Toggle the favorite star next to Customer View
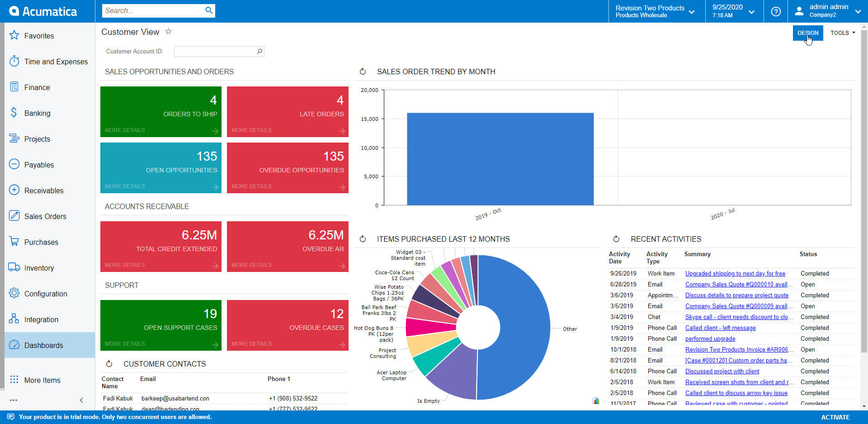Image resolution: width=868 pixels, height=424 pixels. click(x=168, y=31)
